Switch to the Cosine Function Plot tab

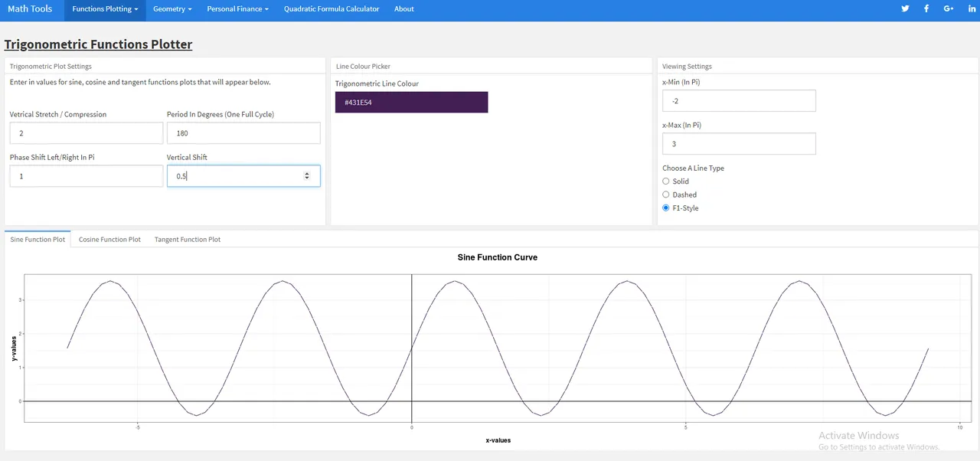109,239
